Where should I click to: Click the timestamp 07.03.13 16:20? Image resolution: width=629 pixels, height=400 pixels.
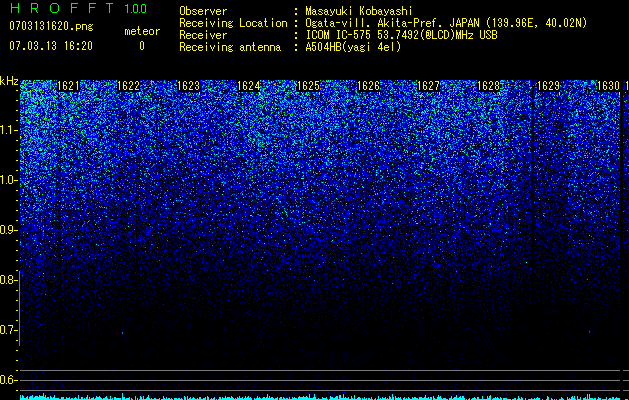pyautogui.click(x=51, y=46)
